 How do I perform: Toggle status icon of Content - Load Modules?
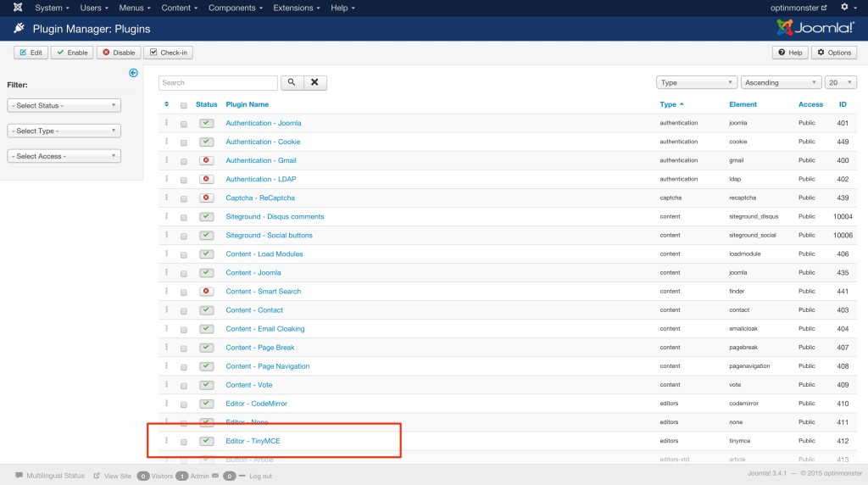pos(207,254)
